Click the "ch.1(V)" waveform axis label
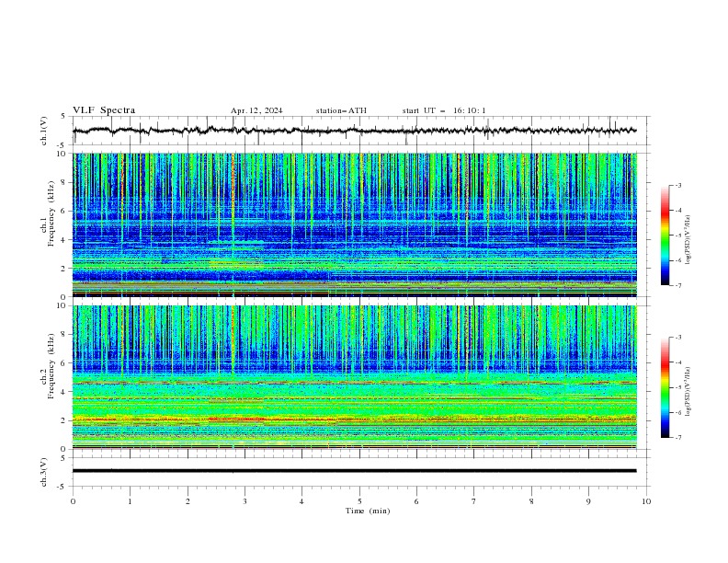Screen dimensions: 728x563 [44, 131]
